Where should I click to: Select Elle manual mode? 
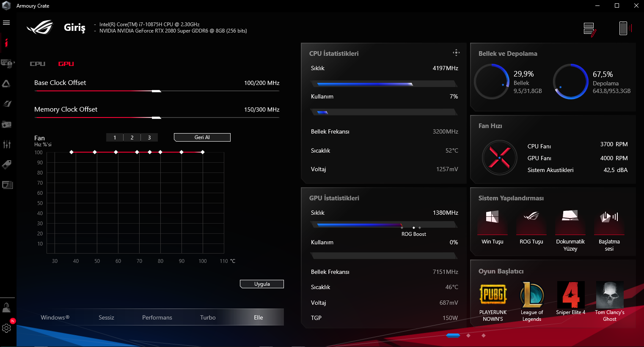[259, 317]
